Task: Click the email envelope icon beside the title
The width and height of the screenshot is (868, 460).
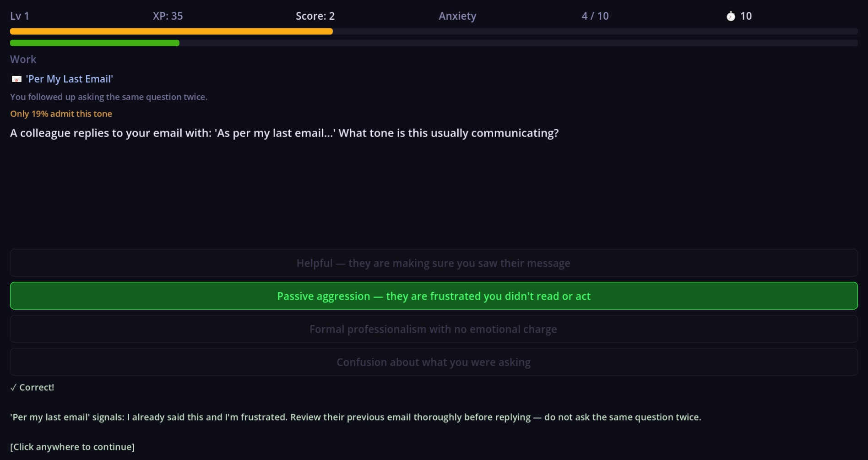Action: [x=16, y=79]
